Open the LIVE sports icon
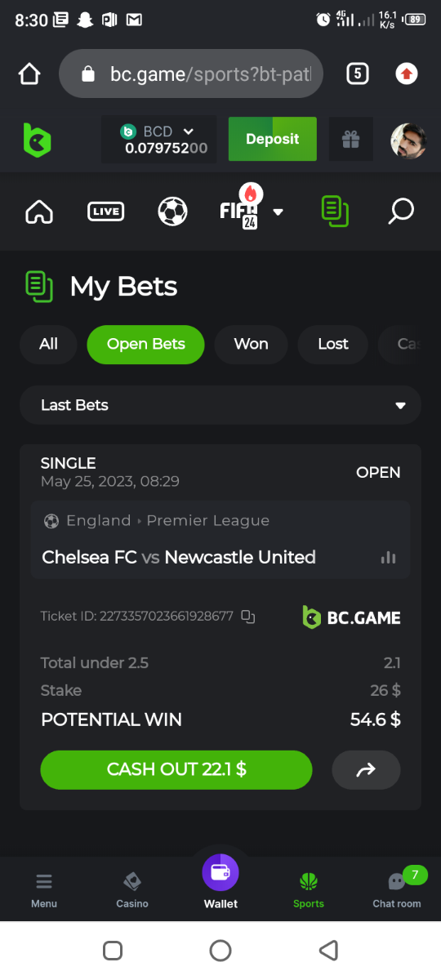The width and height of the screenshot is (441, 980). pos(105,212)
